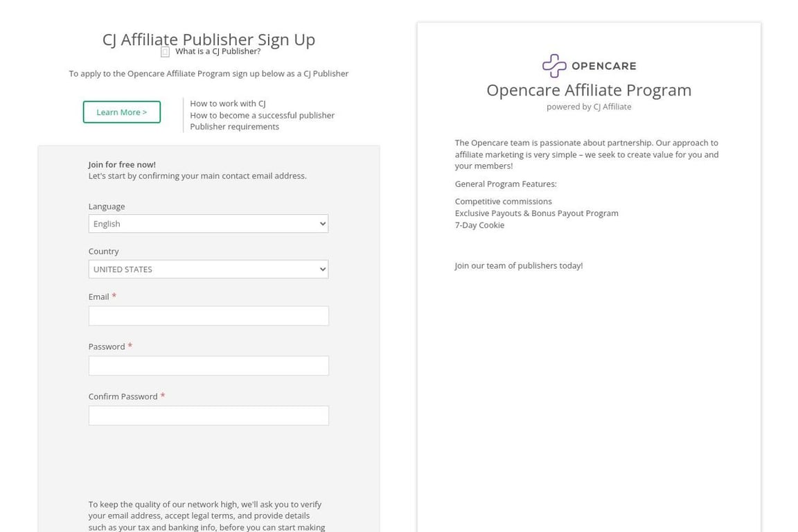Click the Language field label

coord(107,206)
